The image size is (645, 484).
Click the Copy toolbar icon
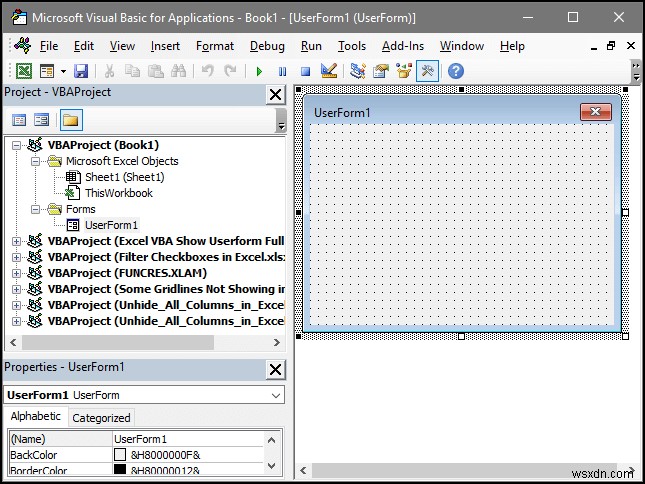coord(132,71)
